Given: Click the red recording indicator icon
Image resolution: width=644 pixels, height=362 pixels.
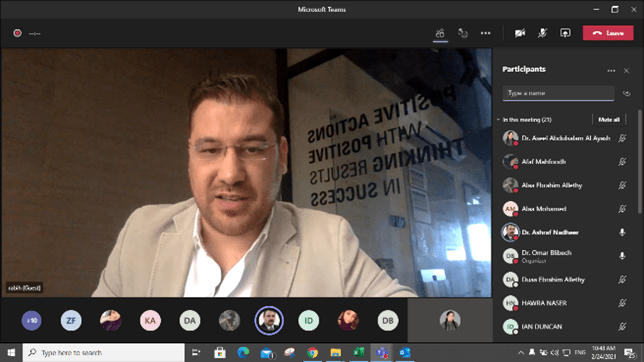Looking at the screenshot, I should tap(17, 33).
